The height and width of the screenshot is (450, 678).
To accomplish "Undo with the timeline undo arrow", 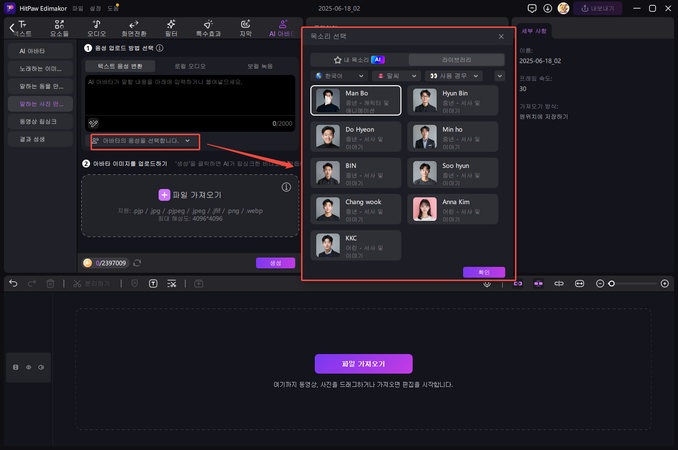I will pyautogui.click(x=13, y=284).
